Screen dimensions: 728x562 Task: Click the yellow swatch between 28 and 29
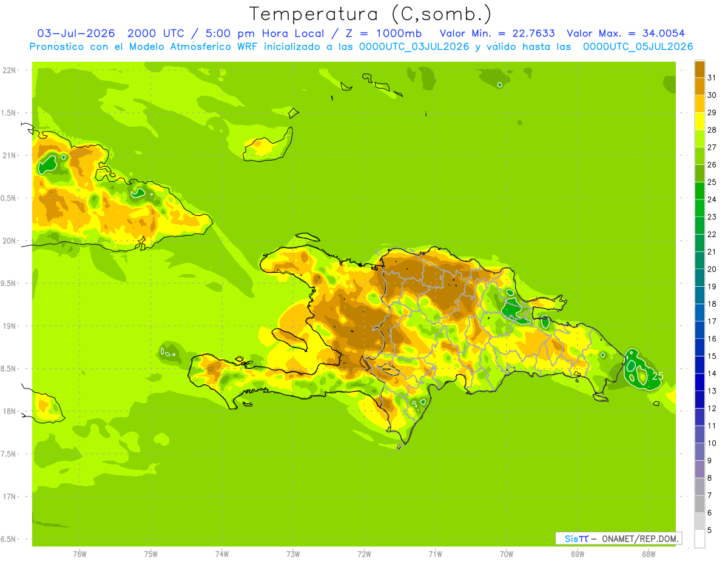699,121
